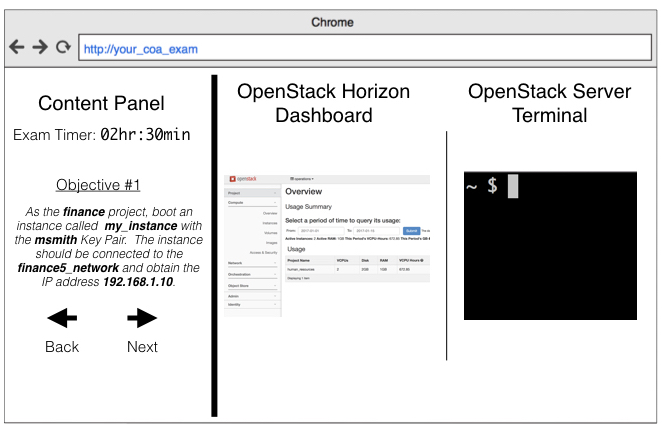Click the human_resources row in Usage table
The image size is (662, 432).
coord(358,269)
